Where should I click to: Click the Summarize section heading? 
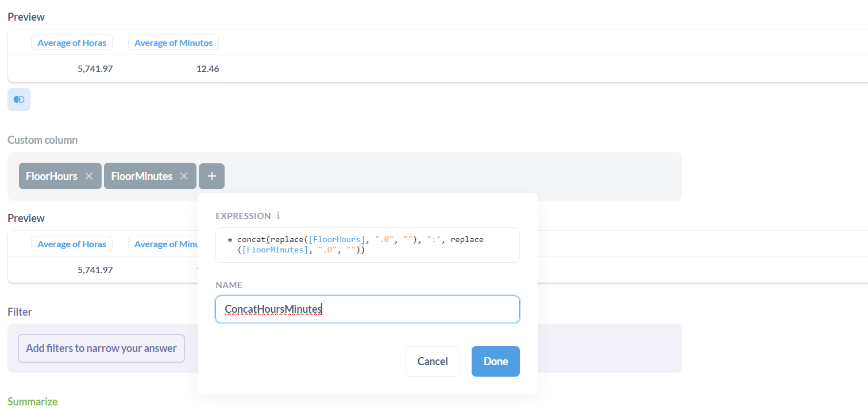click(x=32, y=401)
